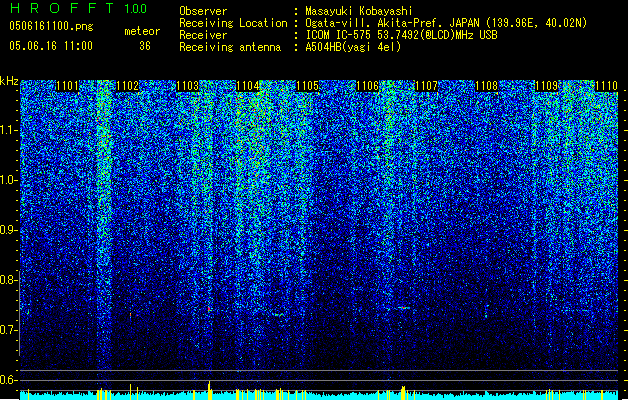Screen dimensions: 629x400
Task: Click the 1104 time marker
Action: click(248, 86)
